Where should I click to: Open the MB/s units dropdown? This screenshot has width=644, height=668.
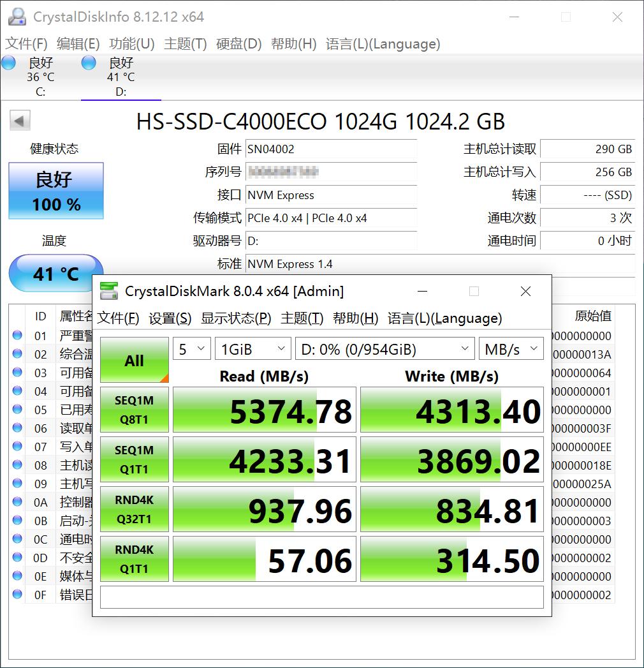[x=511, y=348]
